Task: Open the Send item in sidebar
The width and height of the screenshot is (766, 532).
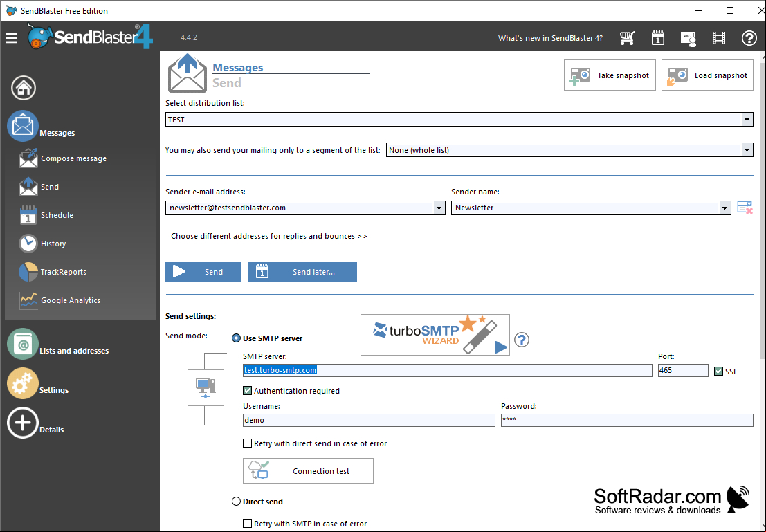Action: (x=50, y=187)
